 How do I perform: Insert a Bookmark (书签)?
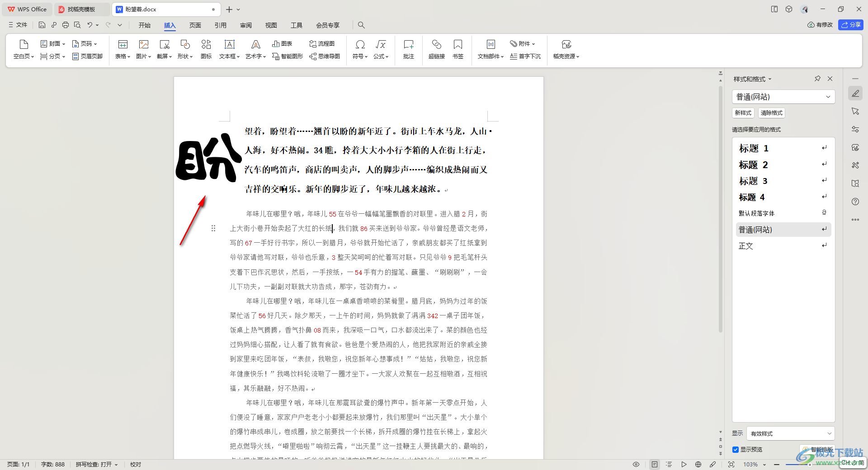(458, 49)
